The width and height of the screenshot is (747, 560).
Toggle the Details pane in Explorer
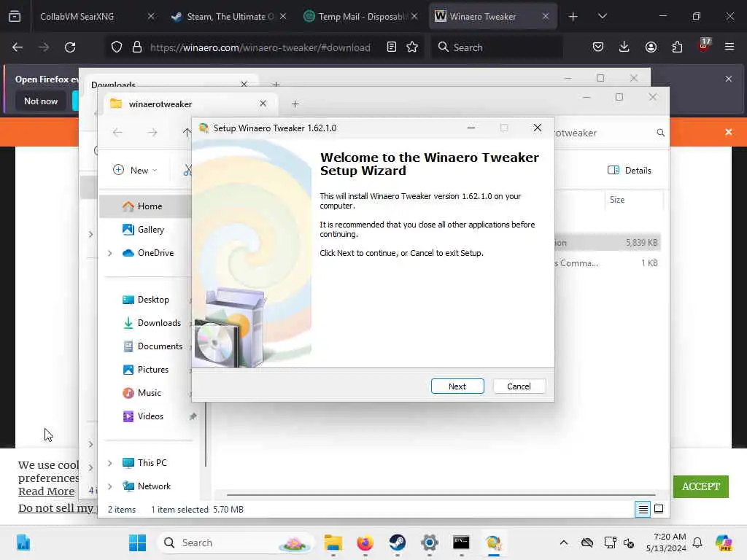coord(630,170)
